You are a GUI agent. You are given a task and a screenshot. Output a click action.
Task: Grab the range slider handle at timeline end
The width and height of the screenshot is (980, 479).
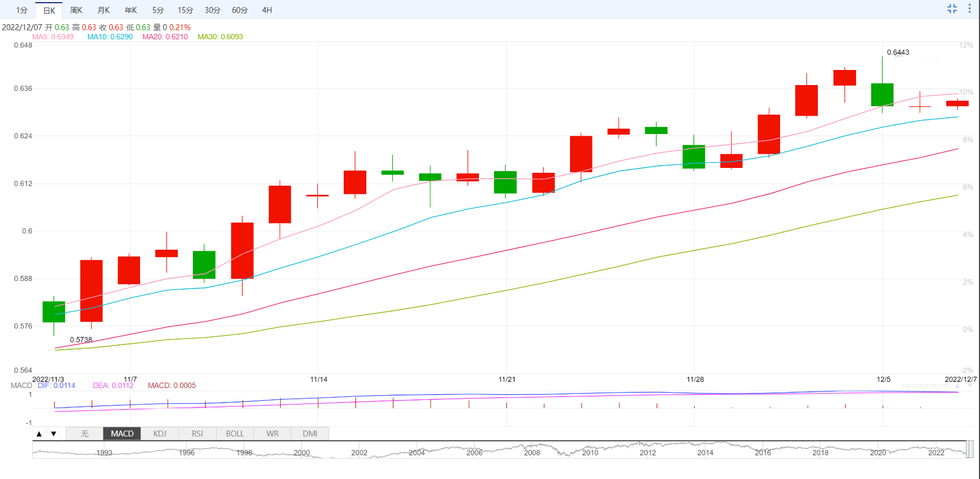tap(970, 449)
